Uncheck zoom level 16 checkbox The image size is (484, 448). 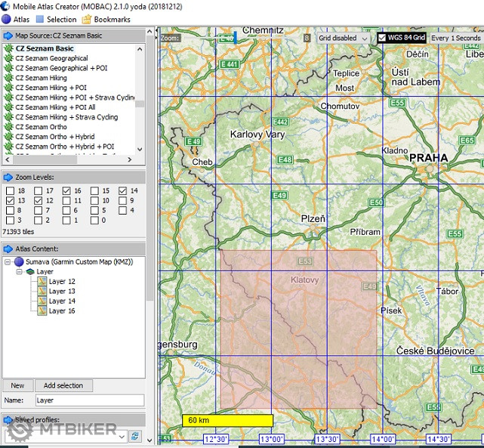pos(66,191)
